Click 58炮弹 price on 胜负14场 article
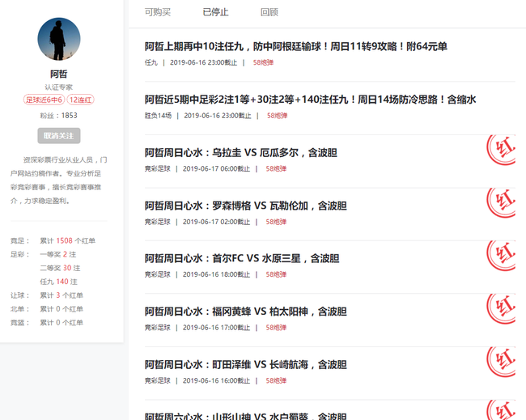 click(x=277, y=116)
